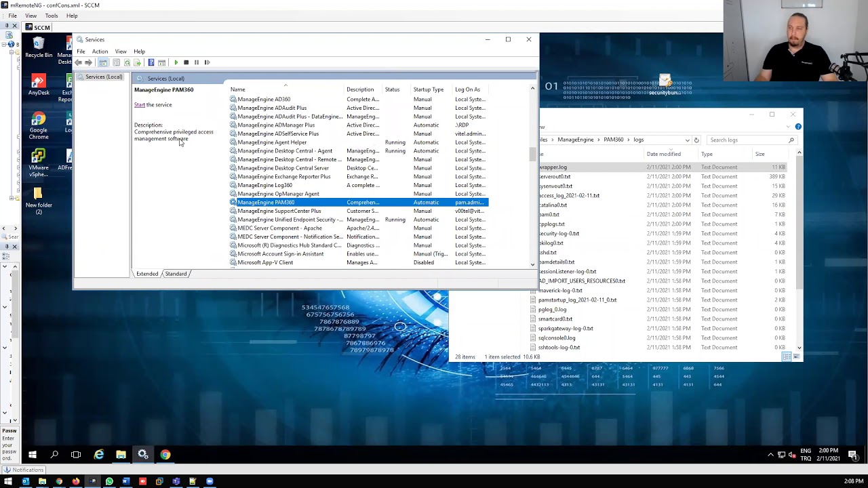The width and height of the screenshot is (868, 488).
Task: Switch to the Standard tab in Services
Action: (x=176, y=274)
